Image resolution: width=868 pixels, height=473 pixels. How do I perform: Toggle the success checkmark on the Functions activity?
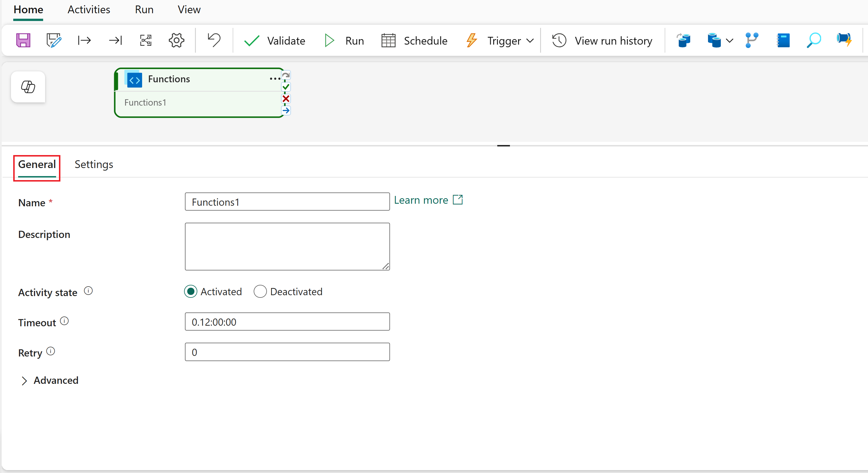coord(286,87)
